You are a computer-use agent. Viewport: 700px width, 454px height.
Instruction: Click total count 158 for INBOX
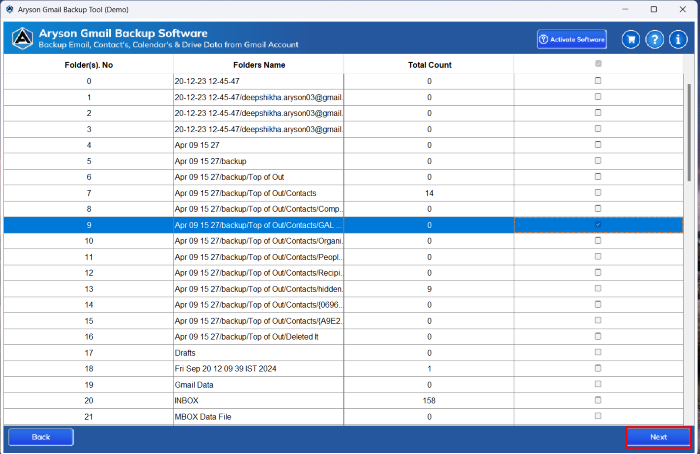pos(429,401)
